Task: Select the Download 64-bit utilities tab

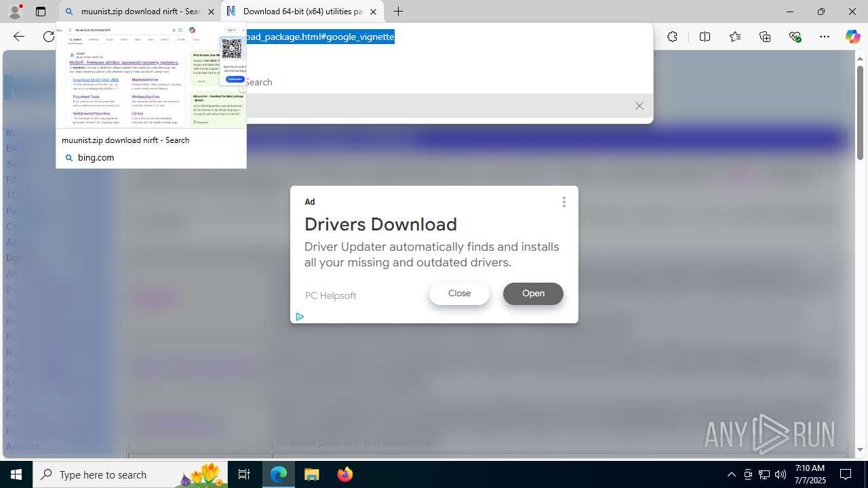Action: coord(302,12)
